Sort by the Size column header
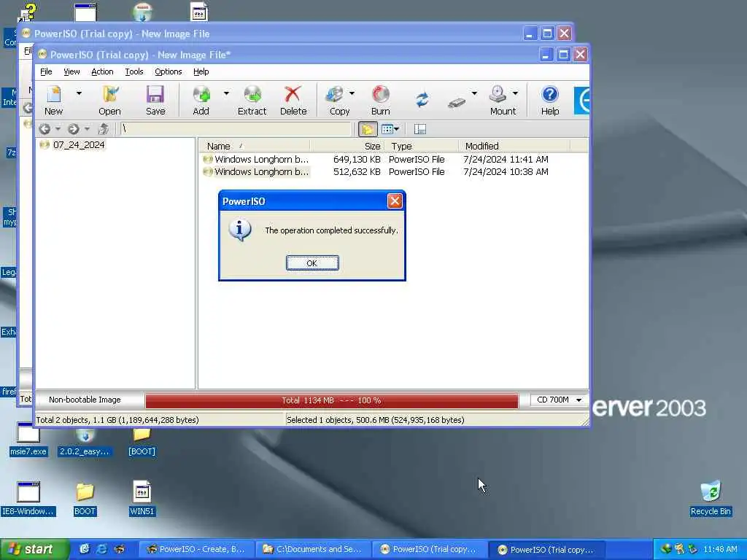This screenshot has height=560, width=747. (347, 146)
